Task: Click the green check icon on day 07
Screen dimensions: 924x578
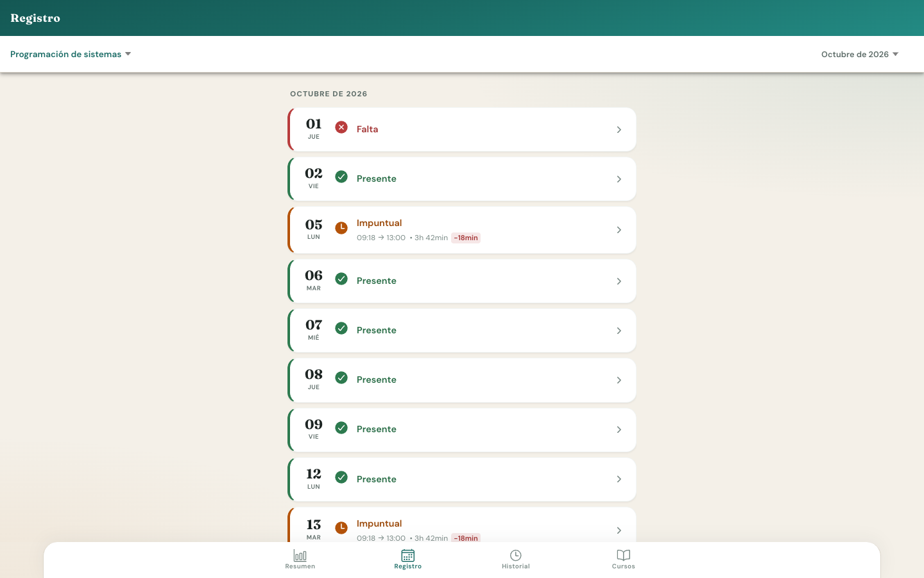Action: [x=341, y=328]
